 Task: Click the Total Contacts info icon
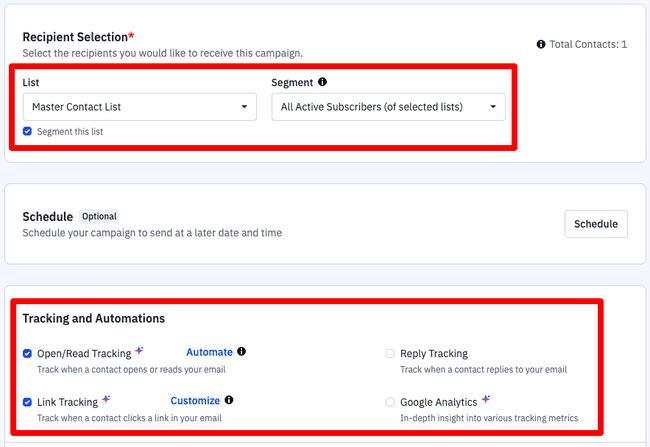pyautogui.click(x=541, y=44)
